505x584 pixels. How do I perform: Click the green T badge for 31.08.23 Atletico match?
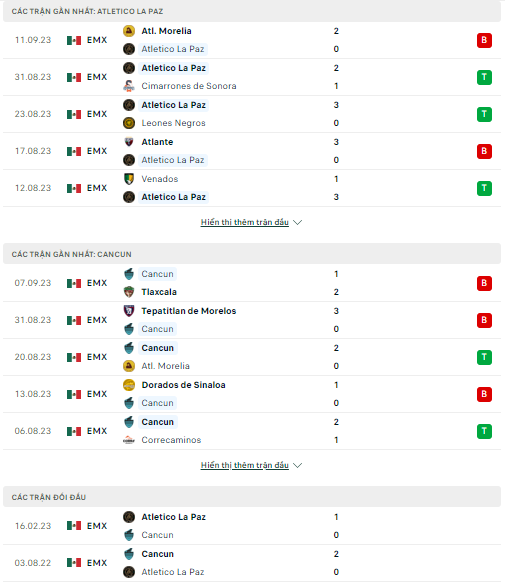point(484,77)
